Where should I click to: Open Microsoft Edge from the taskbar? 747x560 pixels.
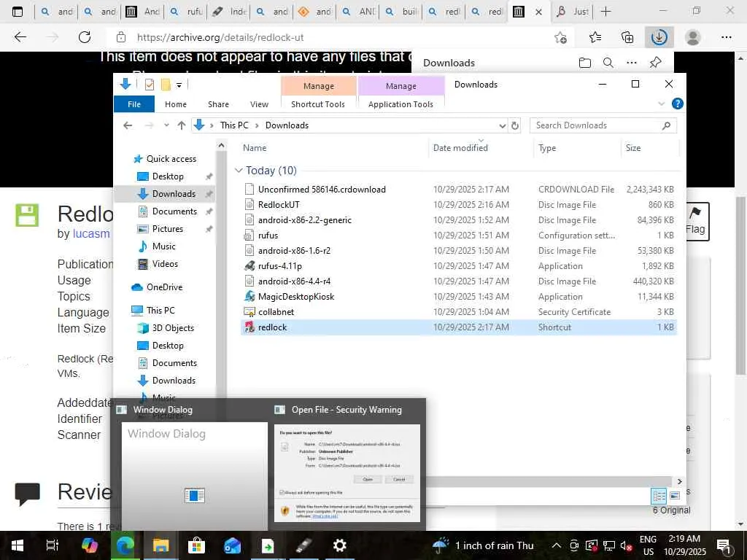click(x=125, y=545)
